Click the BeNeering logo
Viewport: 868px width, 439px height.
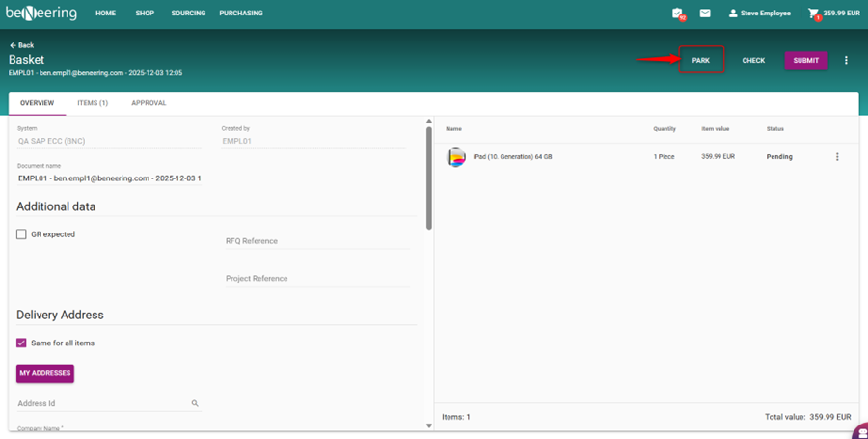pyautogui.click(x=41, y=14)
